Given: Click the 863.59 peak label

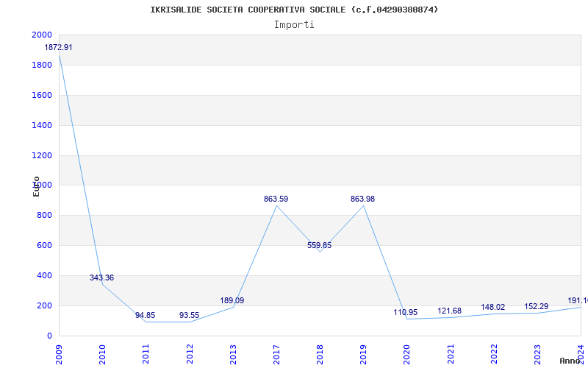Looking at the screenshot, I should (276, 199).
